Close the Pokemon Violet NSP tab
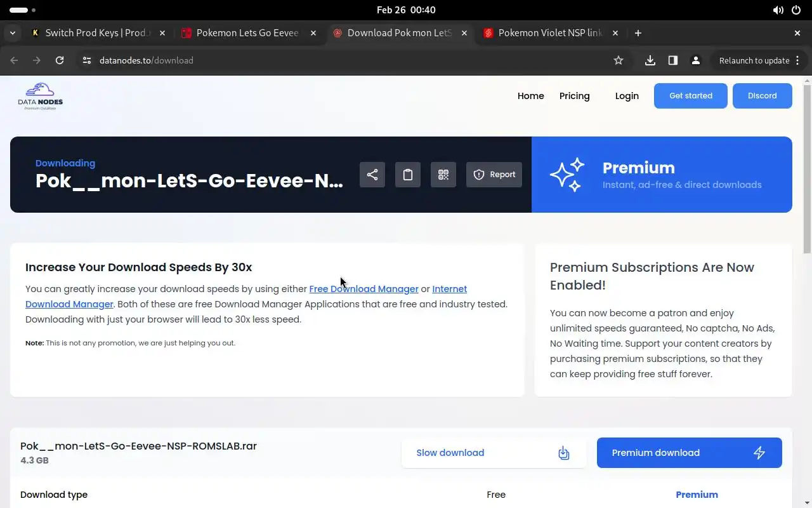 (x=615, y=33)
